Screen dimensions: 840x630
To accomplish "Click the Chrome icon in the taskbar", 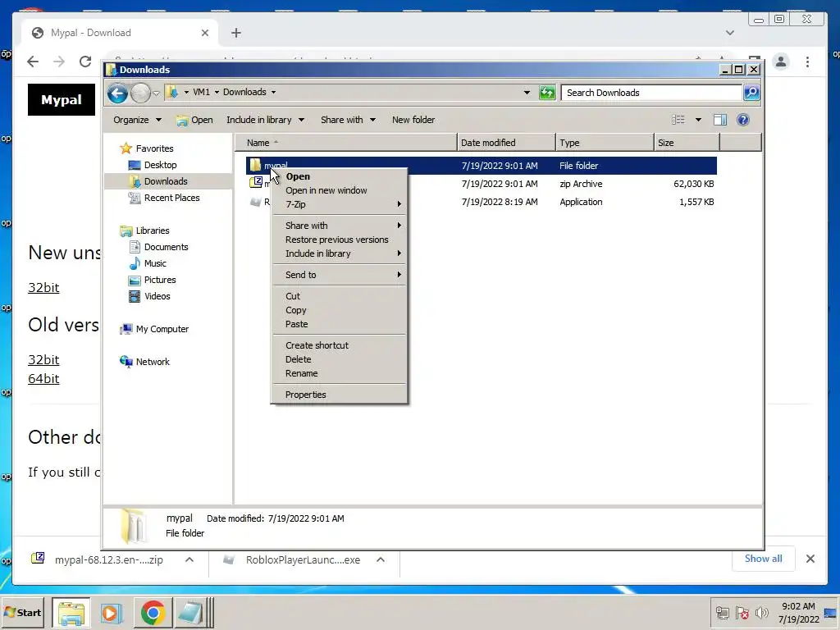I will coord(153,613).
